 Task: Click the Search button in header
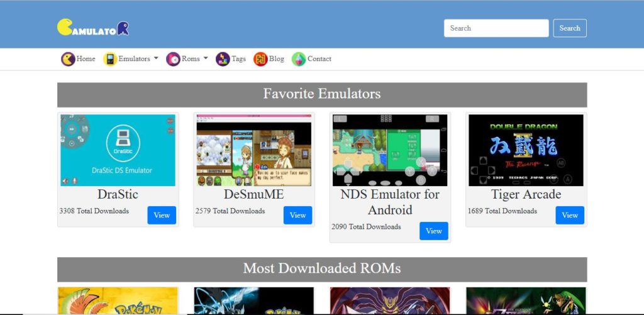(570, 28)
